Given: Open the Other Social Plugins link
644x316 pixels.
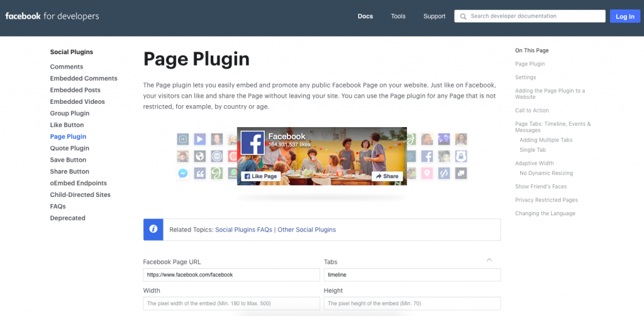Looking at the screenshot, I should pyautogui.click(x=307, y=230).
